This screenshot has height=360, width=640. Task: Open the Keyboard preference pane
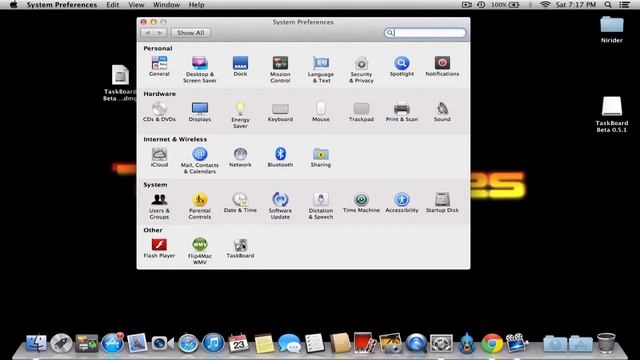coord(280,111)
